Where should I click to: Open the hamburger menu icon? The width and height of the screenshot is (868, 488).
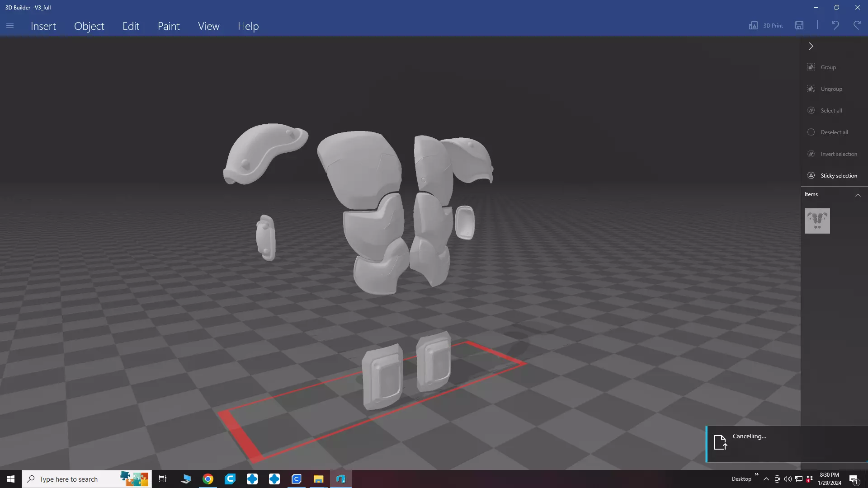(x=10, y=26)
